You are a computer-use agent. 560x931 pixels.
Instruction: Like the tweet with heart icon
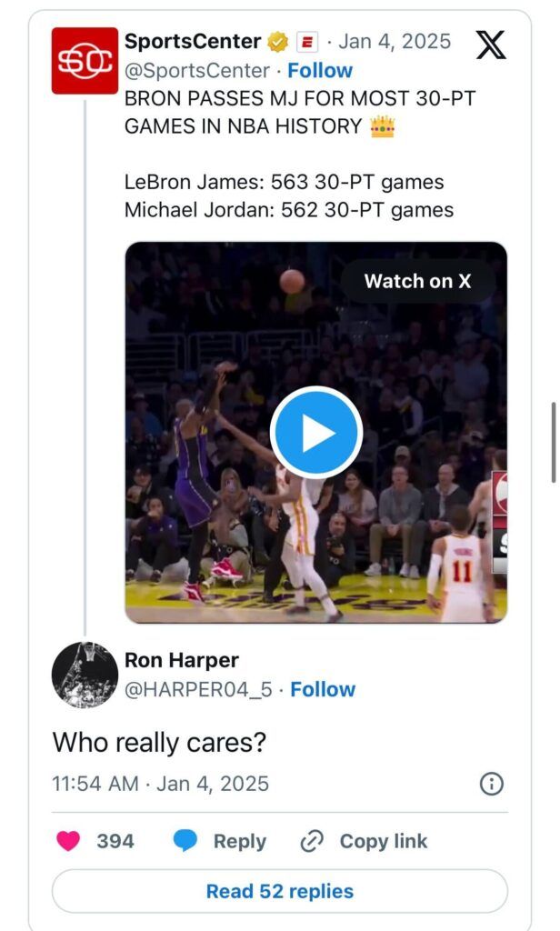[x=68, y=841]
